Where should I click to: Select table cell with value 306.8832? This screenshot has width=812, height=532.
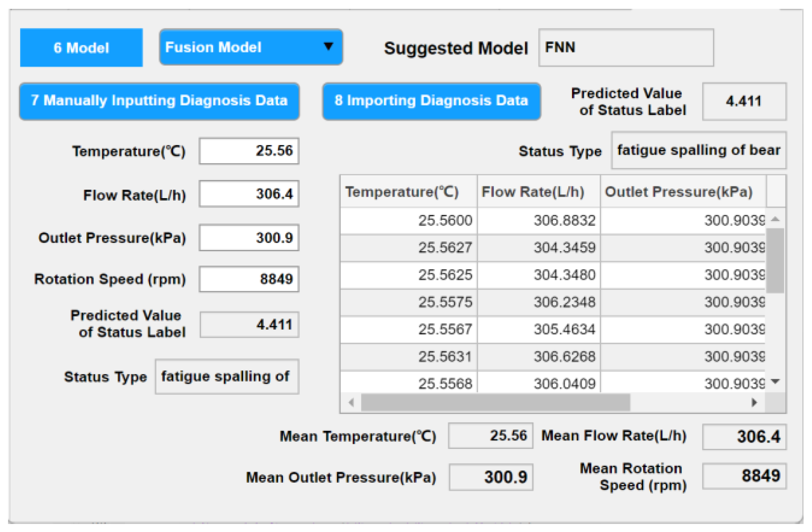pyautogui.click(x=538, y=220)
